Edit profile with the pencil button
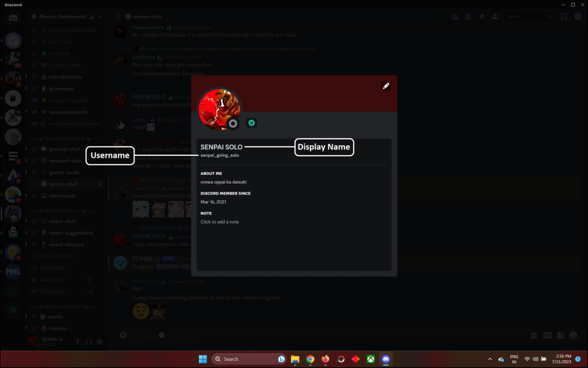 (x=386, y=86)
